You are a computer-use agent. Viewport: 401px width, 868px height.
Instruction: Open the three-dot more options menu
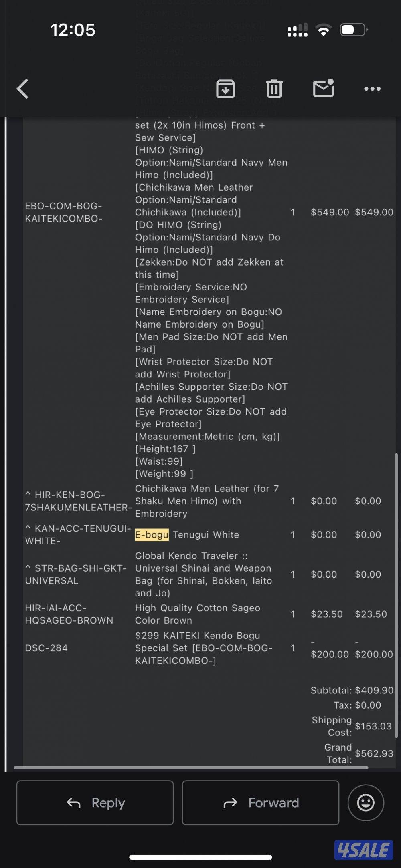[x=372, y=89]
